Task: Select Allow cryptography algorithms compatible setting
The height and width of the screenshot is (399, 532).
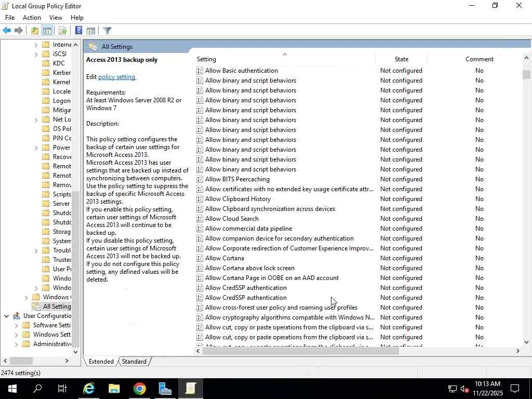Action: (x=289, y=317)
